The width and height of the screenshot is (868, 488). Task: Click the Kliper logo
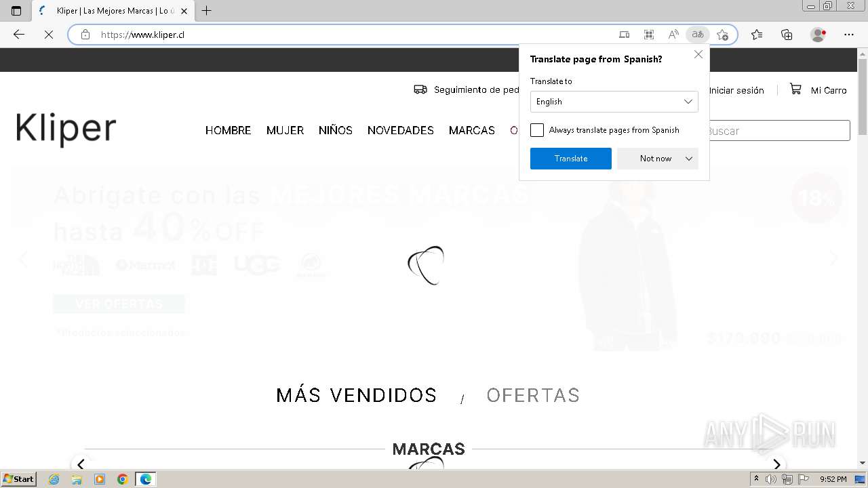click(x=66, y=129)
